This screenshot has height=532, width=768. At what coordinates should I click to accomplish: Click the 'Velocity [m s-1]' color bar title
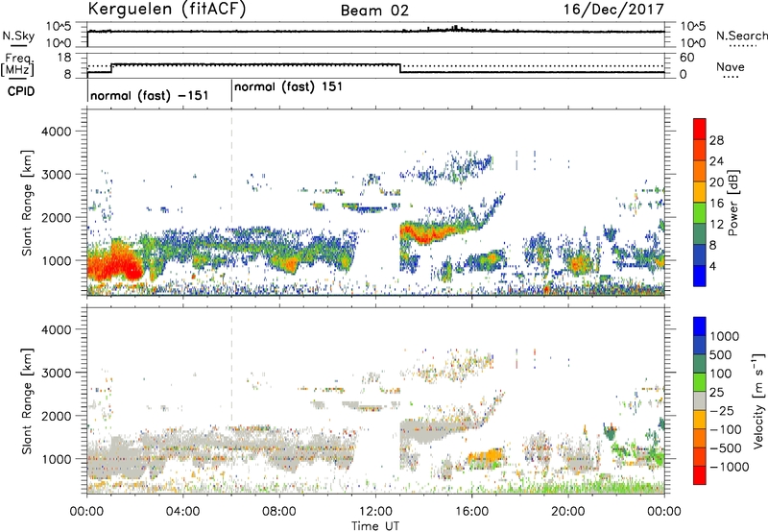758,400
